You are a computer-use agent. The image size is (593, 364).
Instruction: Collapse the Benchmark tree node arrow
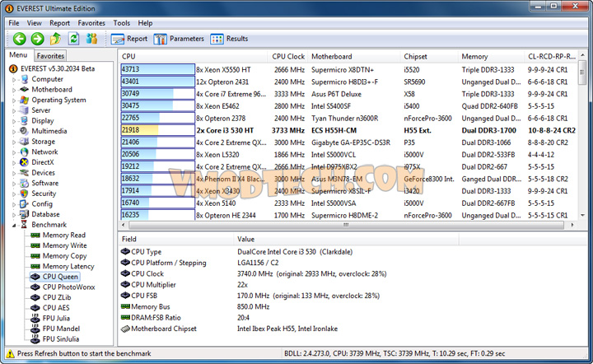pyautogui.click(x=14, y=226)
